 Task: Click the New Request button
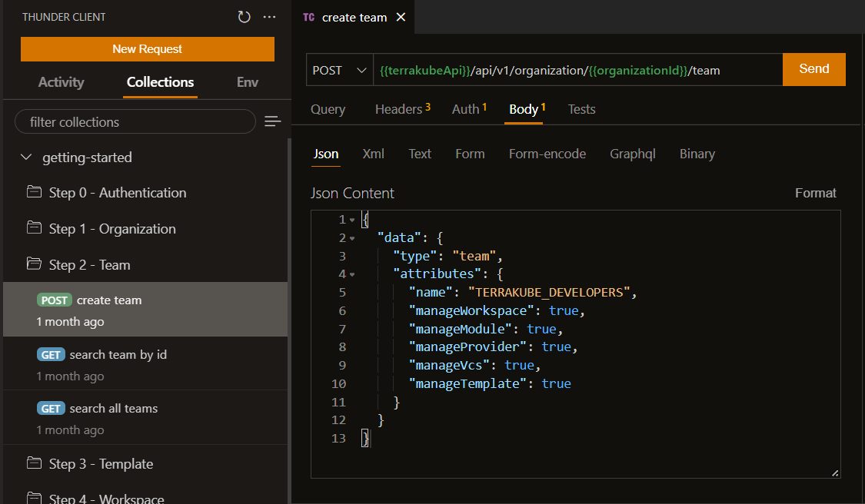(x=147, y=49)
